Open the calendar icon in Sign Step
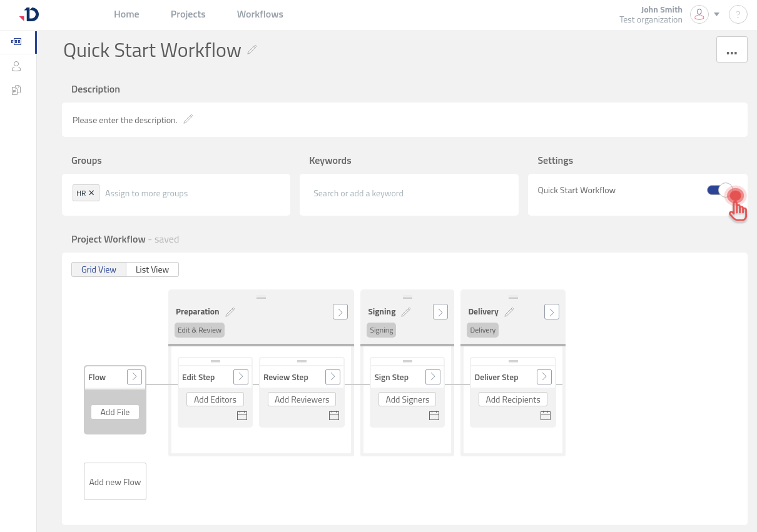Screen dimensions: 757x532 (x=434, y=416)
